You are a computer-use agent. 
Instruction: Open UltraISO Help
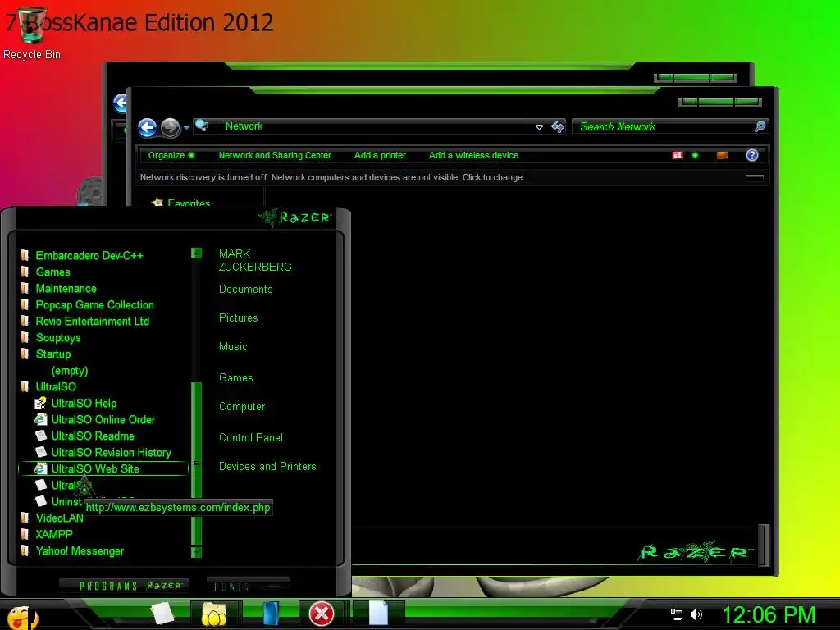click(x=84, y=404)
